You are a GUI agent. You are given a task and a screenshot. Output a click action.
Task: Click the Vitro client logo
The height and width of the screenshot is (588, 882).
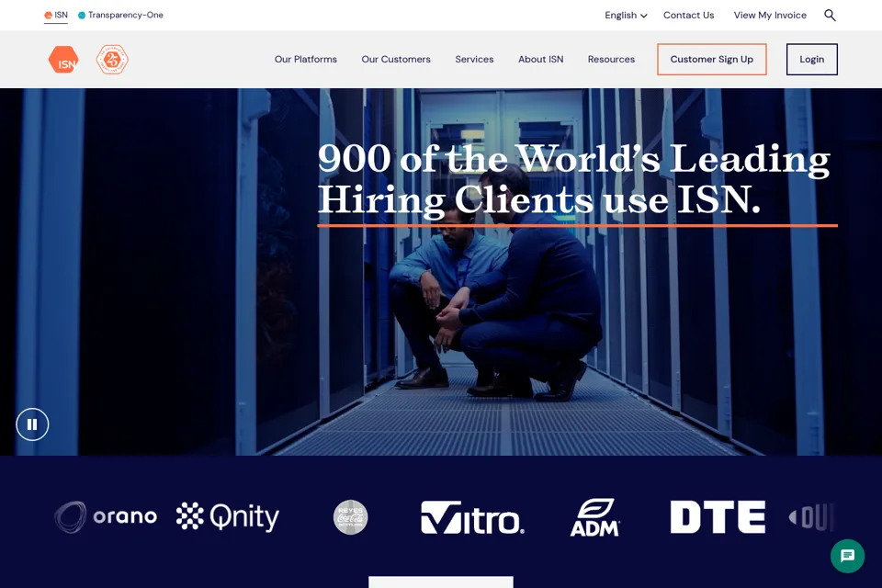[x=472, y=517]
